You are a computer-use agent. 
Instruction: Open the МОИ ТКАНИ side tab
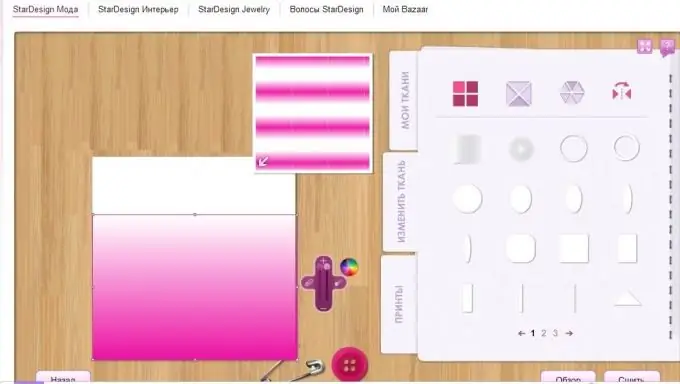pos(404,100)
